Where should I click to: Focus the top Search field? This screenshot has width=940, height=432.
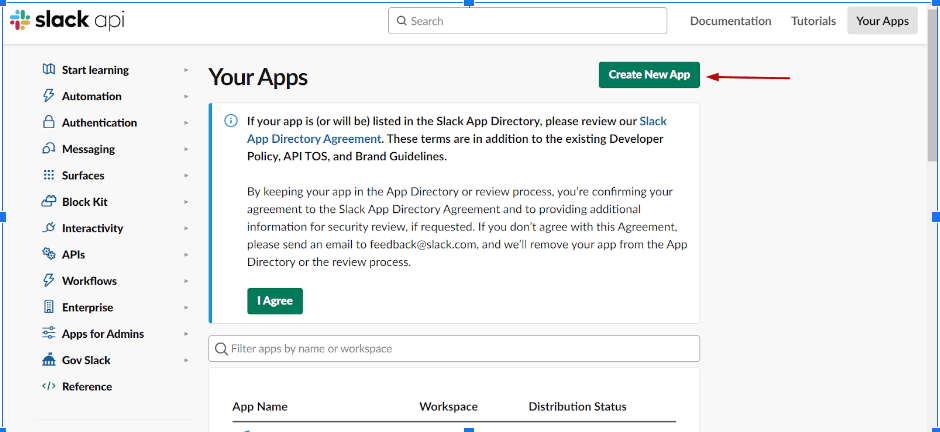[528, 21]
